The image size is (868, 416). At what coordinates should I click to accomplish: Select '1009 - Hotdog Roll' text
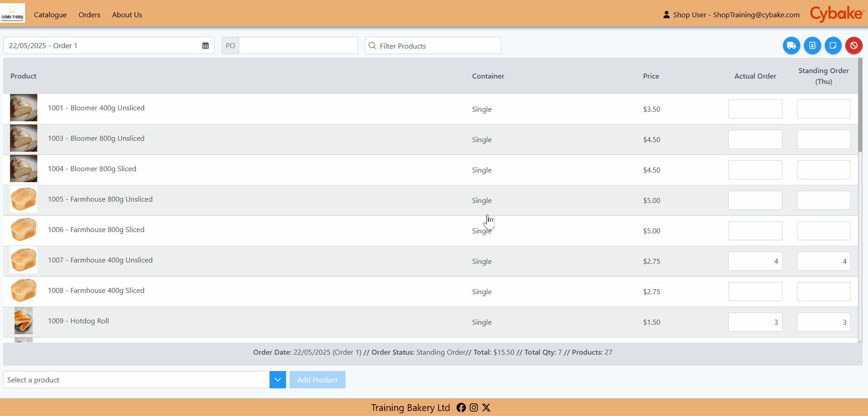coord(79,321)
